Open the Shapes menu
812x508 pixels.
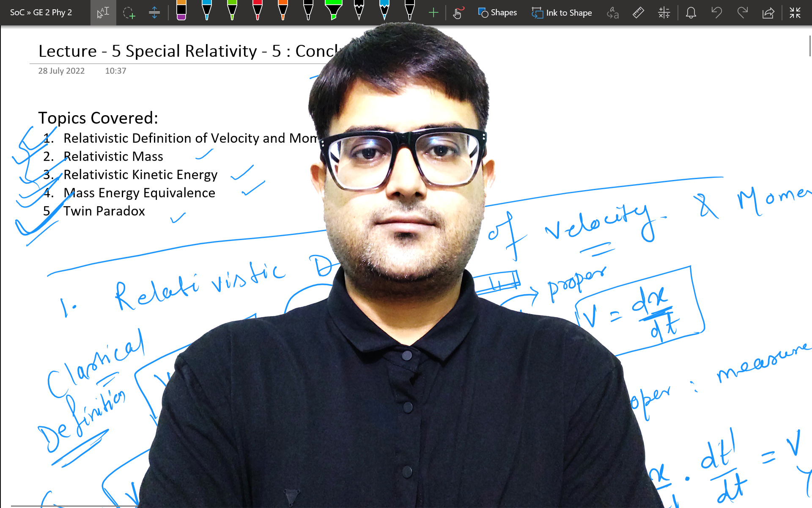click(497, 13)
